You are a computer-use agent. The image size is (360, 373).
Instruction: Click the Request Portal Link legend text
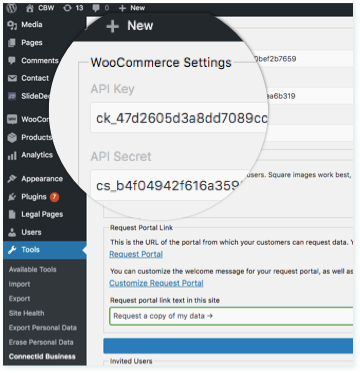141,228
